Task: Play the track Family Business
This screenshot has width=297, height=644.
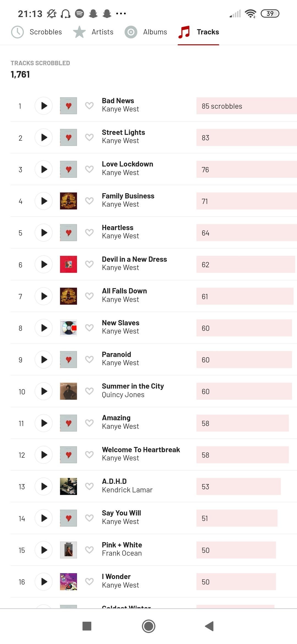Action: pyautogui.click(x=44, y=201)
